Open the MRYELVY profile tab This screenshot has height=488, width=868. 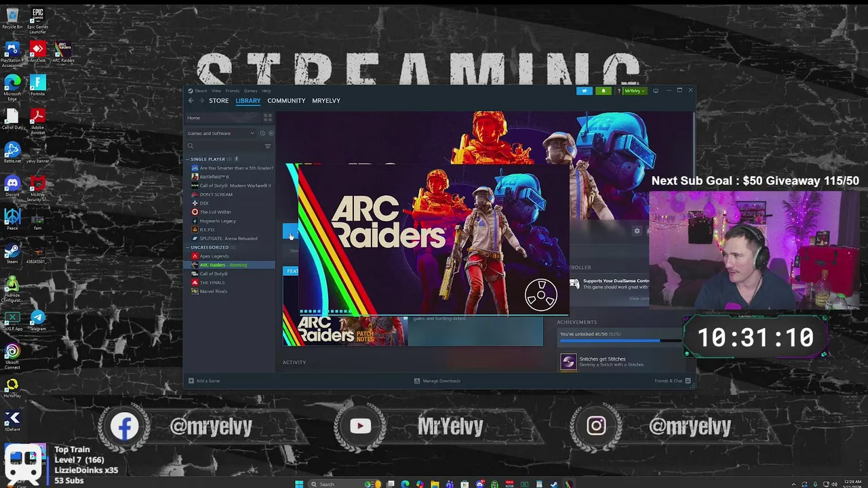pos(326,100)
